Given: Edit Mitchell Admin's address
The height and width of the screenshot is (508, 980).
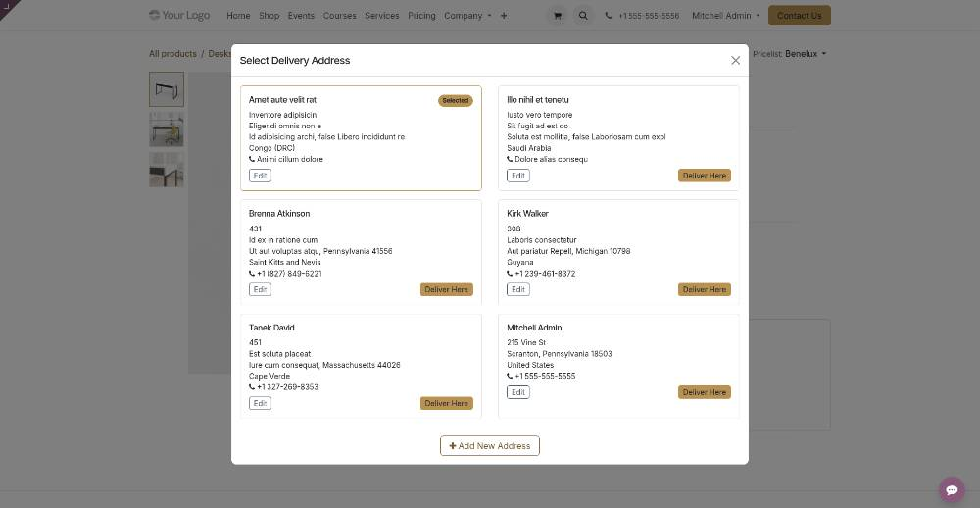Looking at the screenshot, I should [x=518, y=392].
